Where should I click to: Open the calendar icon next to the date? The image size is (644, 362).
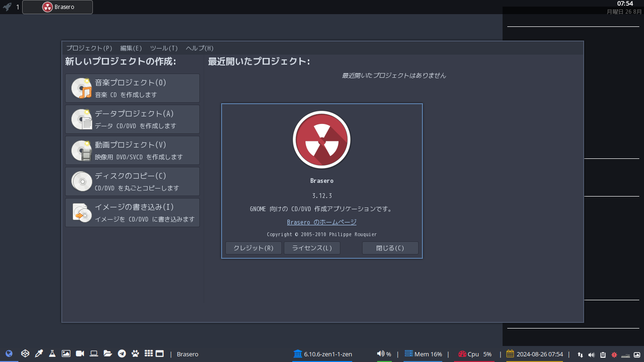tap(510, 354)
